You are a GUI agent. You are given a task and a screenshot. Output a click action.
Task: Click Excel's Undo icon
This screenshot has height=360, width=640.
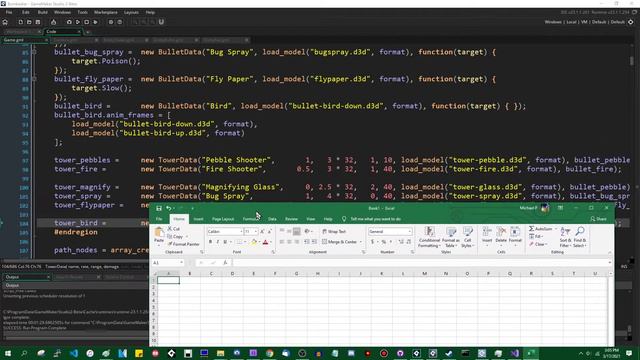(x=168, y=208)
